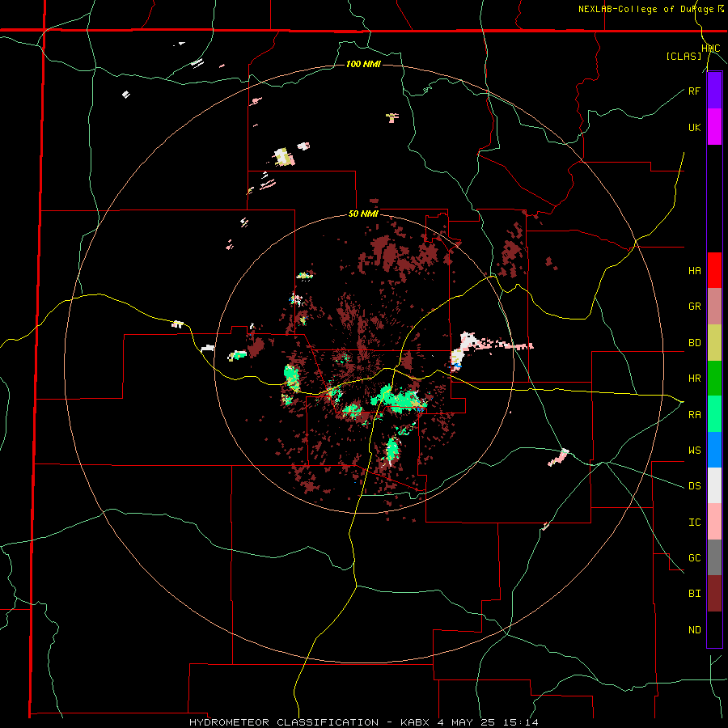728x728 pixels.
Task: Click the RF legend label
Action: click(x=694, y=91)
